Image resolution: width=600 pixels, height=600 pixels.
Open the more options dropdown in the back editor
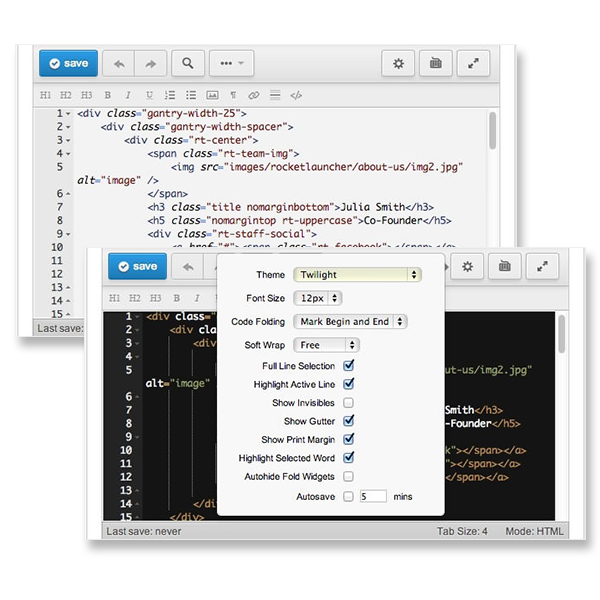[232, 63]
